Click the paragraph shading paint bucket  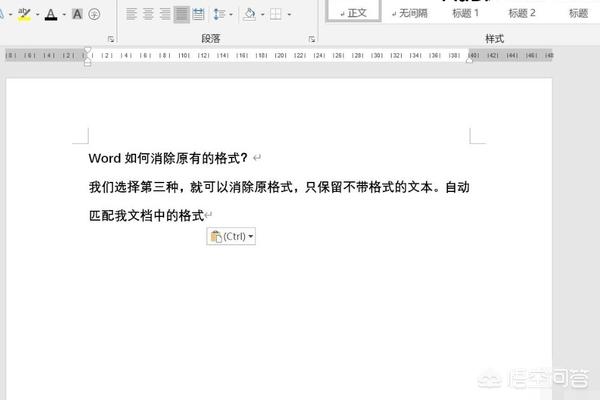(x=249, y=14)
